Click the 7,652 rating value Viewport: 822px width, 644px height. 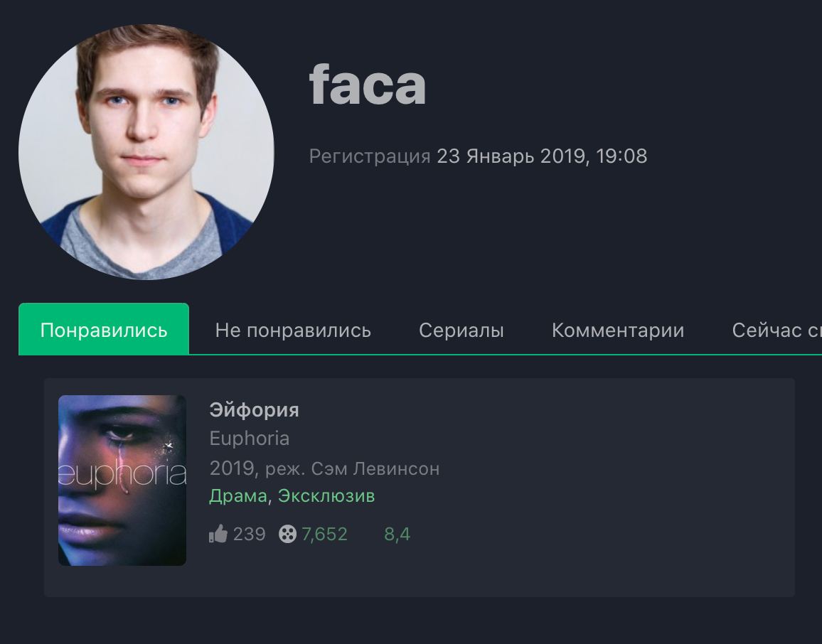tap(324, 534)
